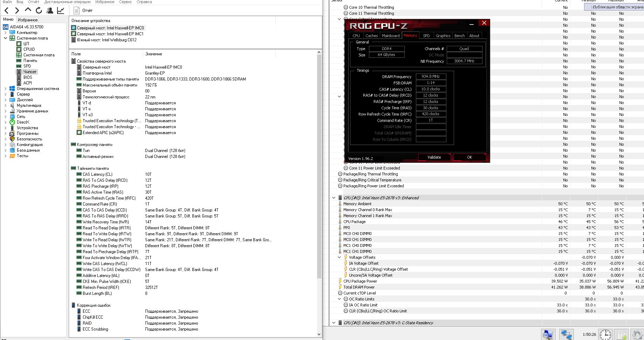
Task: Click the Отчёт report toolbar button
Action: (83, 11)
